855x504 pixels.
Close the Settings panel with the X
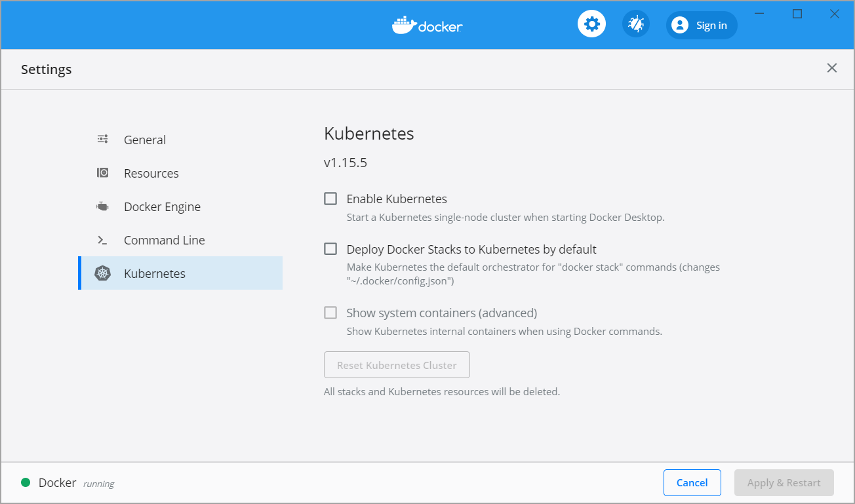[831, 68]
